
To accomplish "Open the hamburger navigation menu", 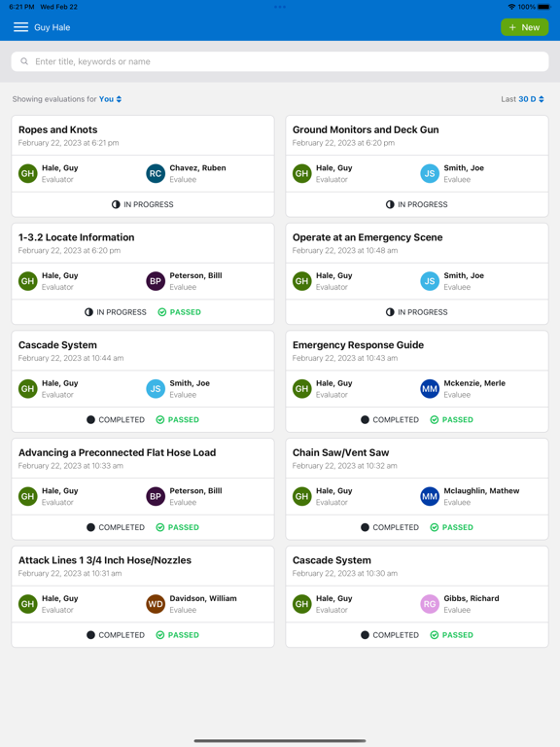I will [21, 27].
